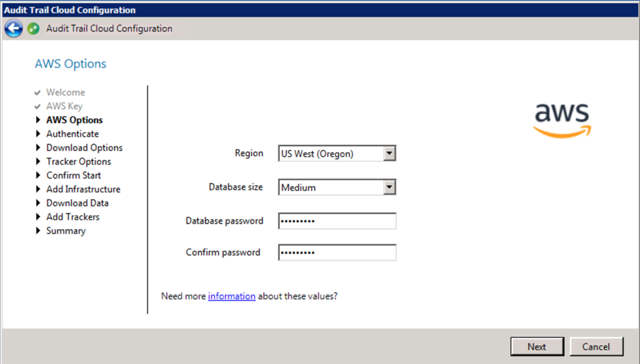Screen dimensions: 640x364
Task: Select the Summary step
Action: click(66, 231)
